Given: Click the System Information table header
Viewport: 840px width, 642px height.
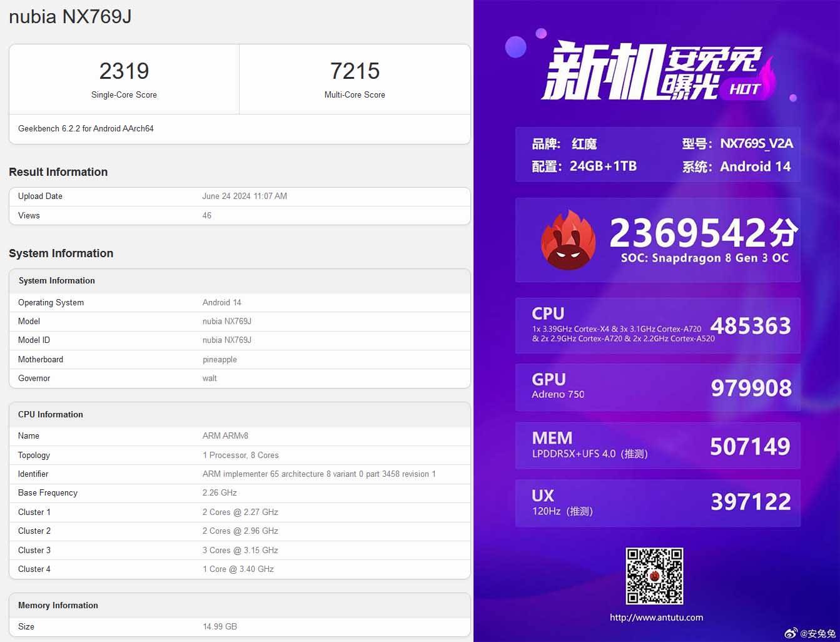Looking at the screenshot, I should [57, 281].
